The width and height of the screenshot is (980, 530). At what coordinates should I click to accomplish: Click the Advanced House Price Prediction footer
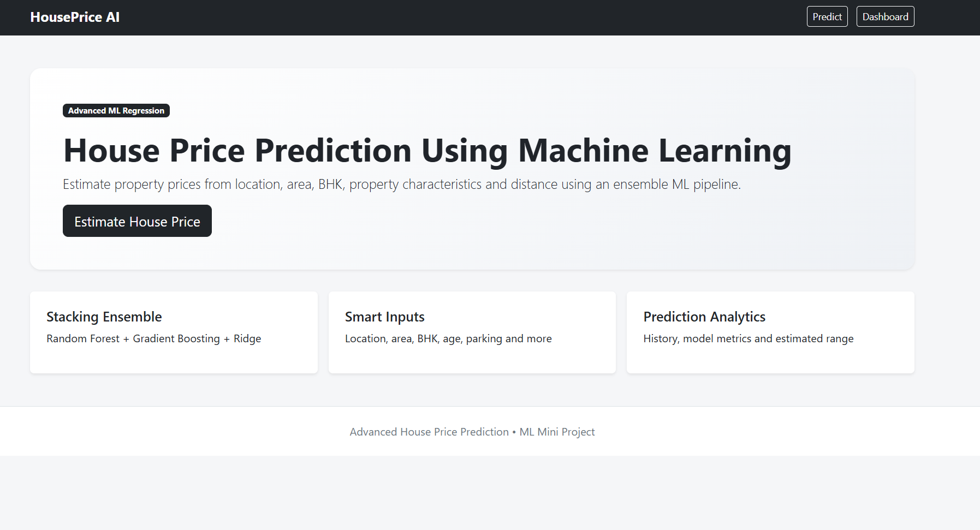point(429,432)
